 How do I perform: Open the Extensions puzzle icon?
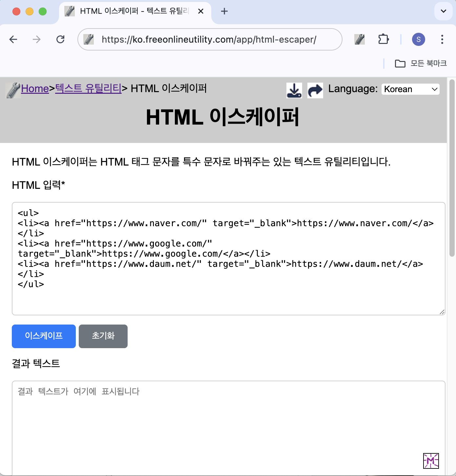coord(383,39)
